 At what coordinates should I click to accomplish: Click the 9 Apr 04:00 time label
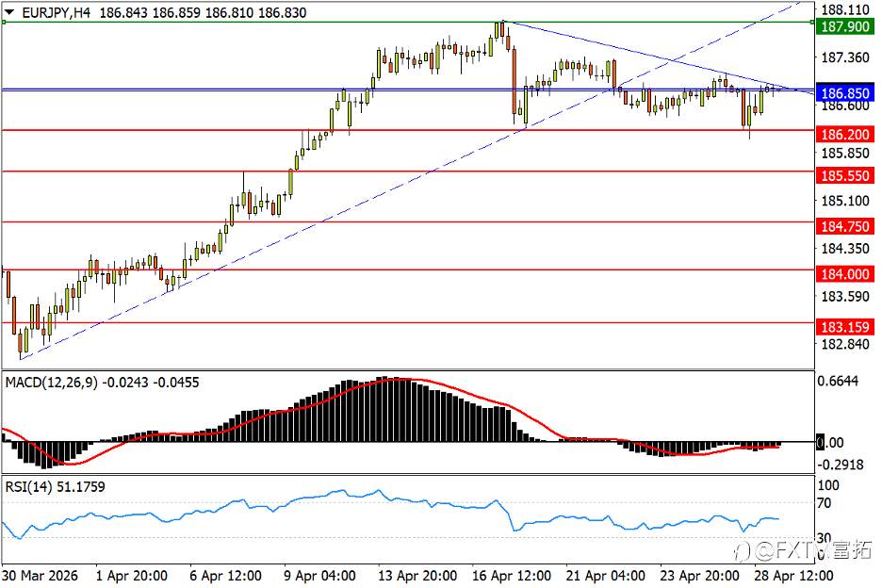[x=319, y=576]
